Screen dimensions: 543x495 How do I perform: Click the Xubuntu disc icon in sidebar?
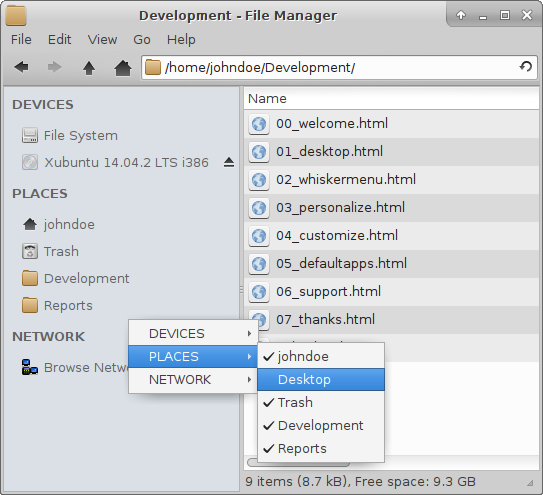pos(30,162)
